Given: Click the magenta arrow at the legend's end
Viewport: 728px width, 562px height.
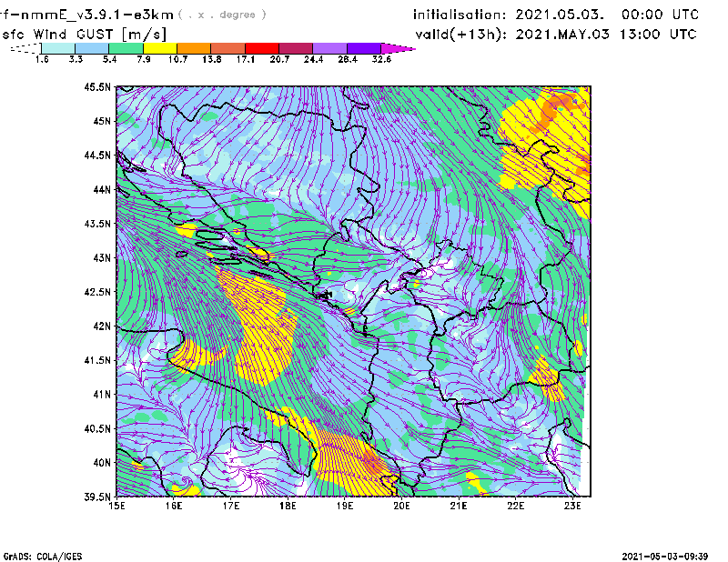Looking at the screenshot, I should tap(398, 48).
